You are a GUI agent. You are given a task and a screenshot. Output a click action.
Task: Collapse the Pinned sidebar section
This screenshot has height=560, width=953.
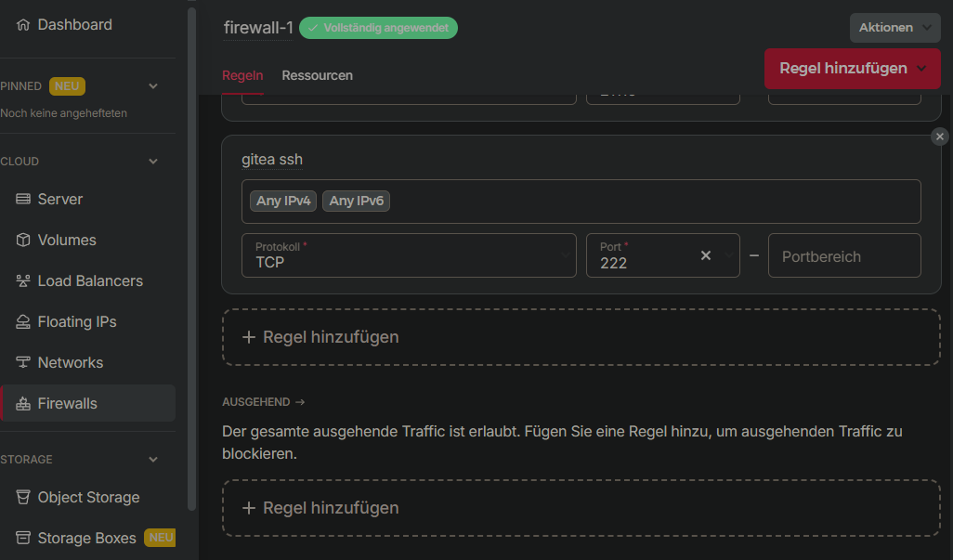pyautogui.click(x=153, y=86)
